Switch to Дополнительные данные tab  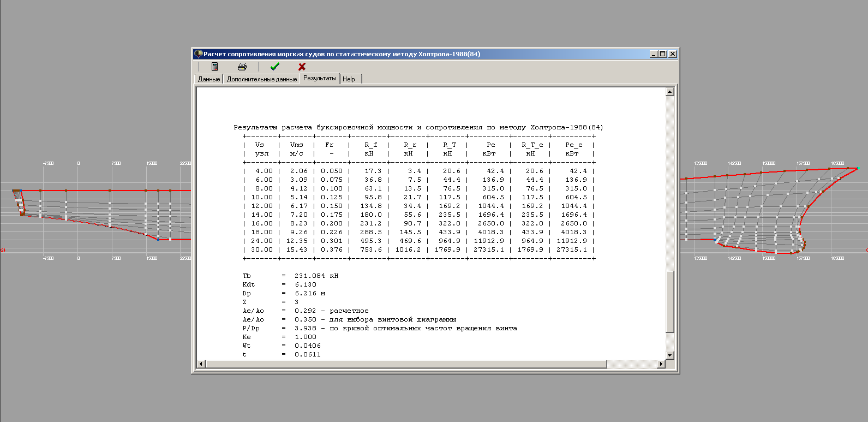[261, 79]
